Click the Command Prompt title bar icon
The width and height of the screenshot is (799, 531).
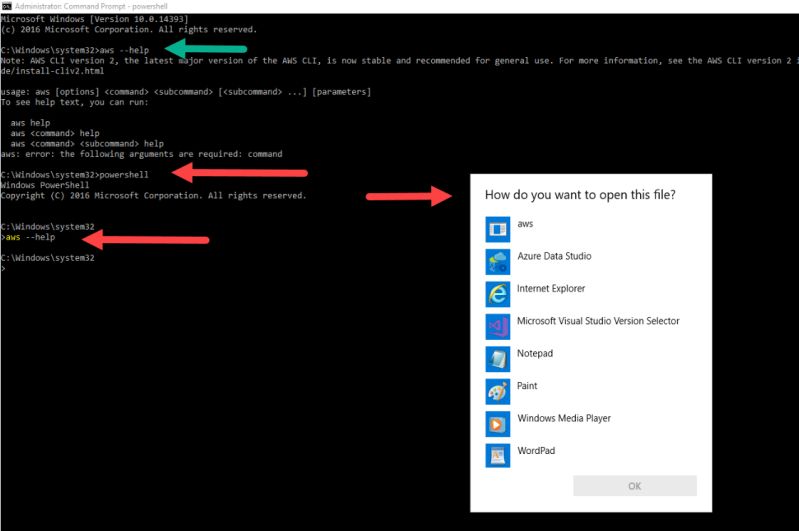click(x=6, y=6)
